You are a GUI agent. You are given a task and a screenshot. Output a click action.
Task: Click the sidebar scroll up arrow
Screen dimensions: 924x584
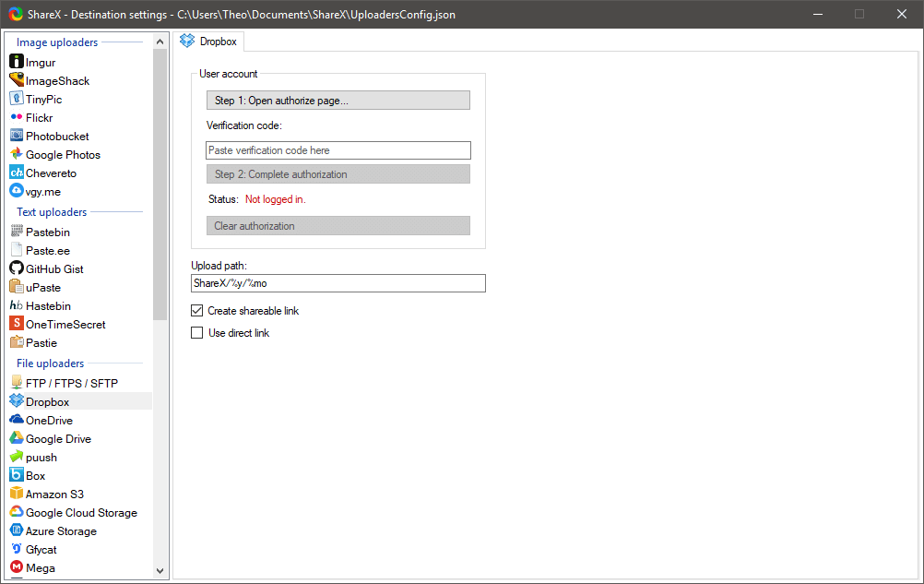coord(160,42)
